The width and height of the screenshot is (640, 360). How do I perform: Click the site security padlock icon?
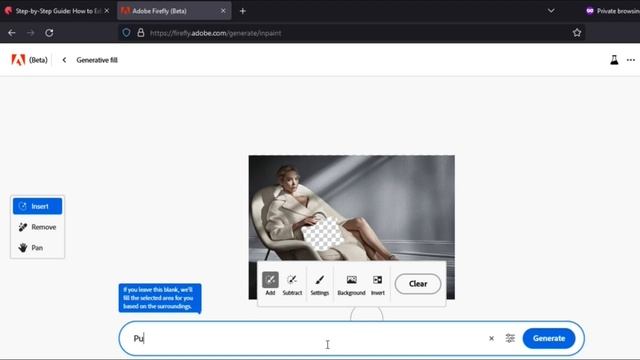coord(141,33)
